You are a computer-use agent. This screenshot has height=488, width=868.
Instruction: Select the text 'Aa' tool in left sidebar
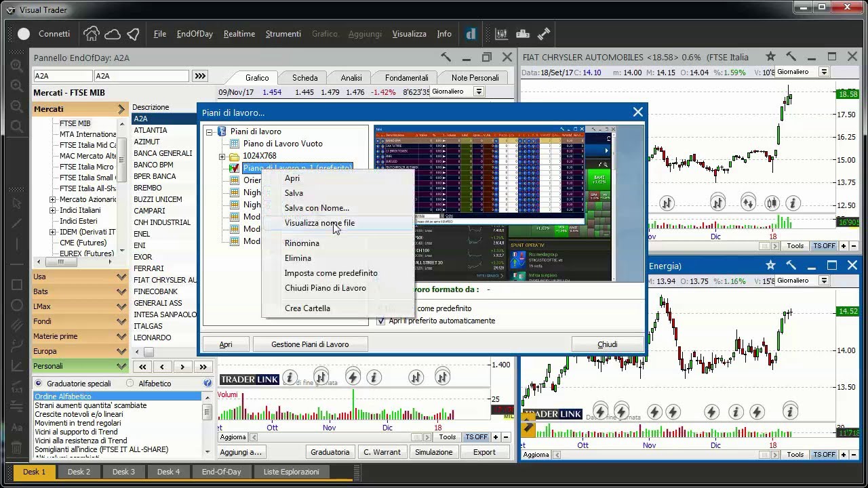[18, 427]
